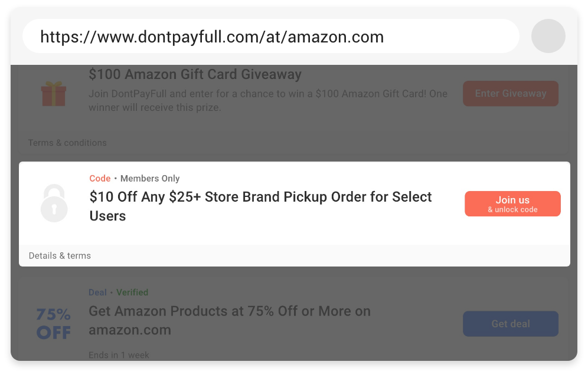Click the dontpayfull.com URL text
The height and width of the screenshot is (375, 588).
pos(212,37)
